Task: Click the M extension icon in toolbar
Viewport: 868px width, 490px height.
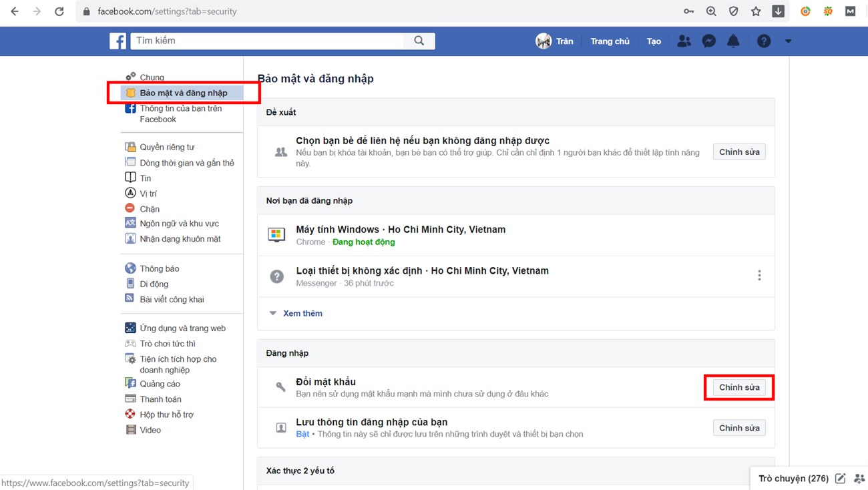Action: tap(850, 11)
